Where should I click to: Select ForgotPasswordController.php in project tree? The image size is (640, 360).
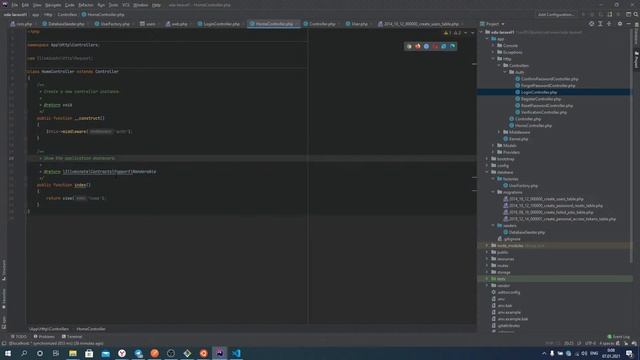tap(548, 86)
